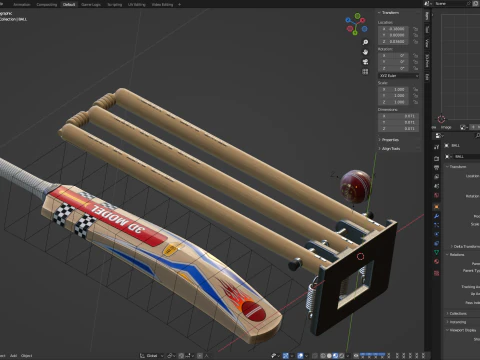Open the World properties tab

coord(436,195)
